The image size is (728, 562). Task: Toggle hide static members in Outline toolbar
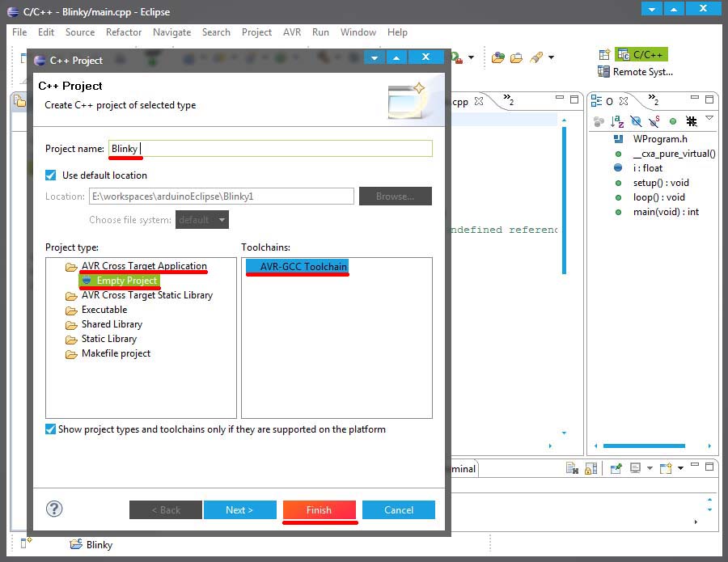[x=654, y=121]
